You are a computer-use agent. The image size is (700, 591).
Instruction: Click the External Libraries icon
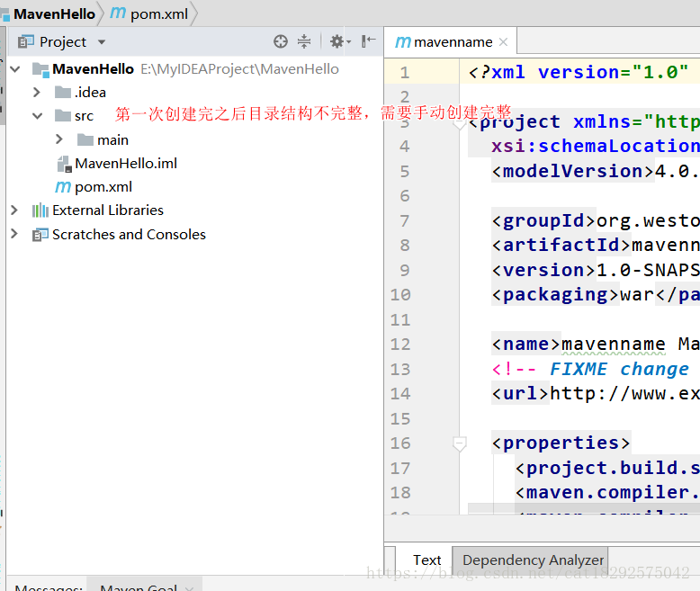(x=40, y=210)
